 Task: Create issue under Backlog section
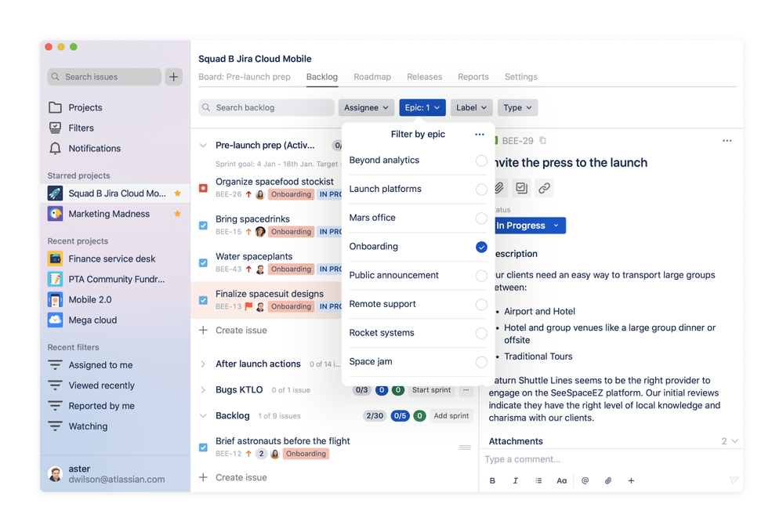pos(234,478)
